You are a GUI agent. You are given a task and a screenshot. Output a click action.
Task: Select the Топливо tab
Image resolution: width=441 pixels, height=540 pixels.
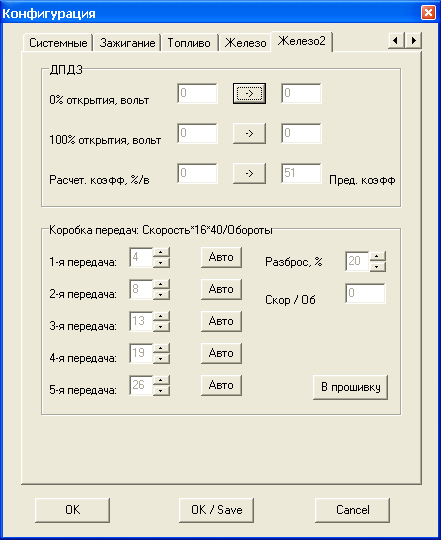tap(189, 43)
